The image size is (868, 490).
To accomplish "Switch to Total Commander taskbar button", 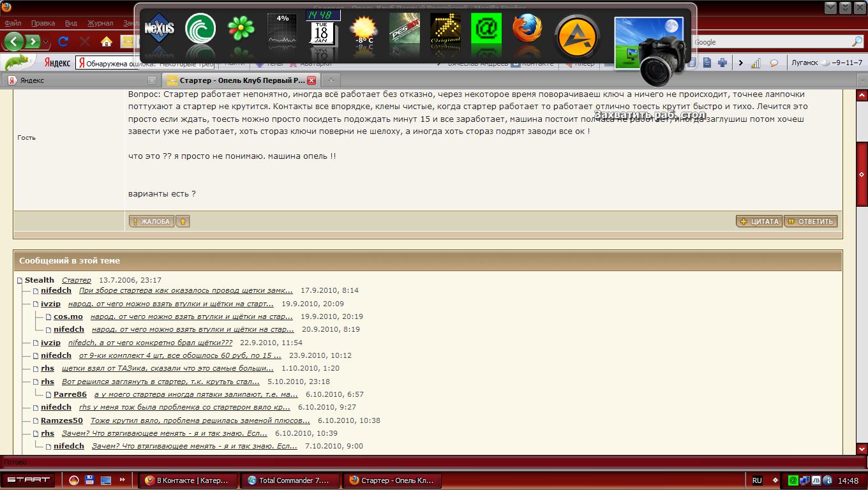I will point(290,480).
